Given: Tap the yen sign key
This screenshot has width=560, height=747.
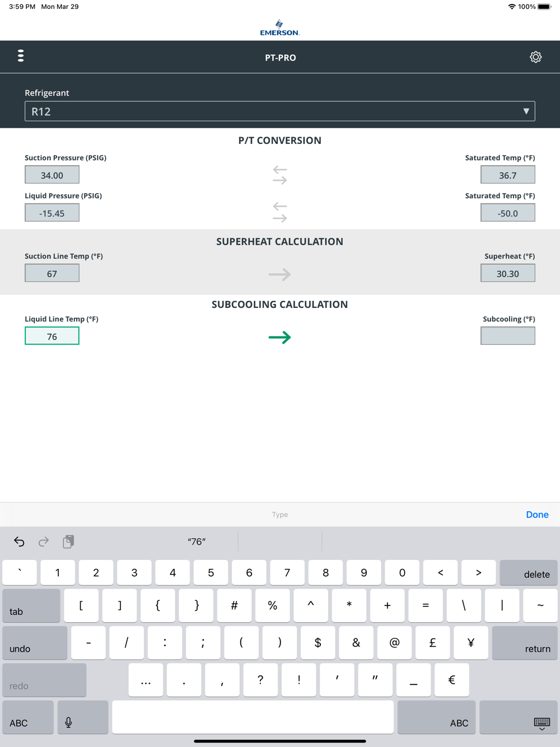Looking at the screenshot, I should click(x=471, y=643).
